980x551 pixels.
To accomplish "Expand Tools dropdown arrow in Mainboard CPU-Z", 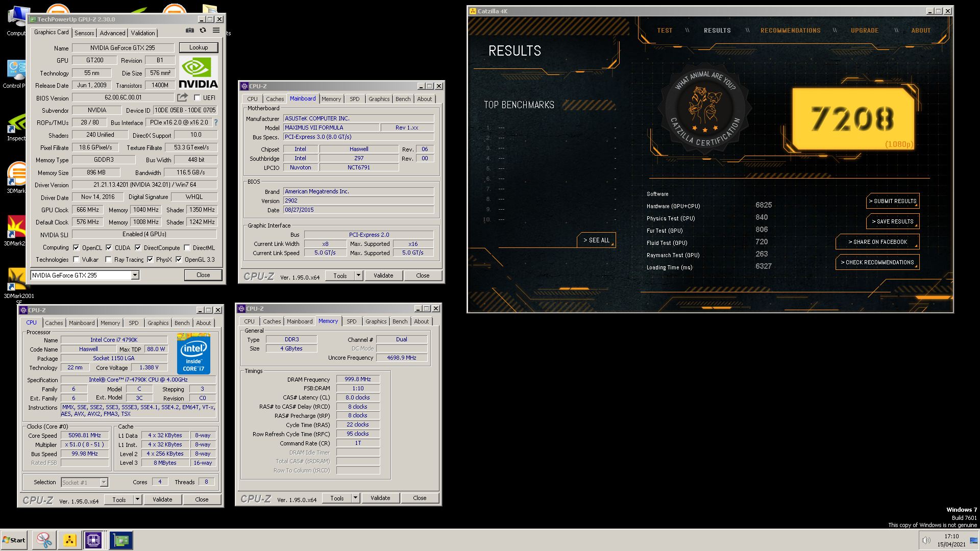I will pos(358,275).
